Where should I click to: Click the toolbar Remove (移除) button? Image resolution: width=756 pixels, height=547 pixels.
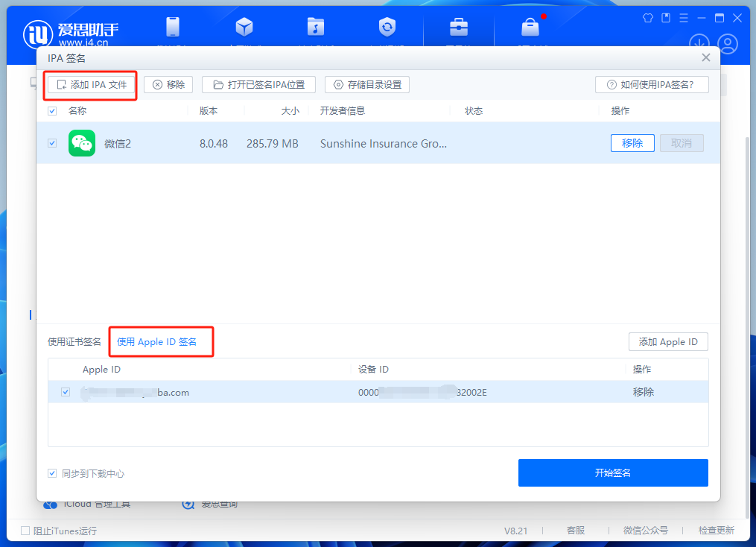(x=168, y=85)
